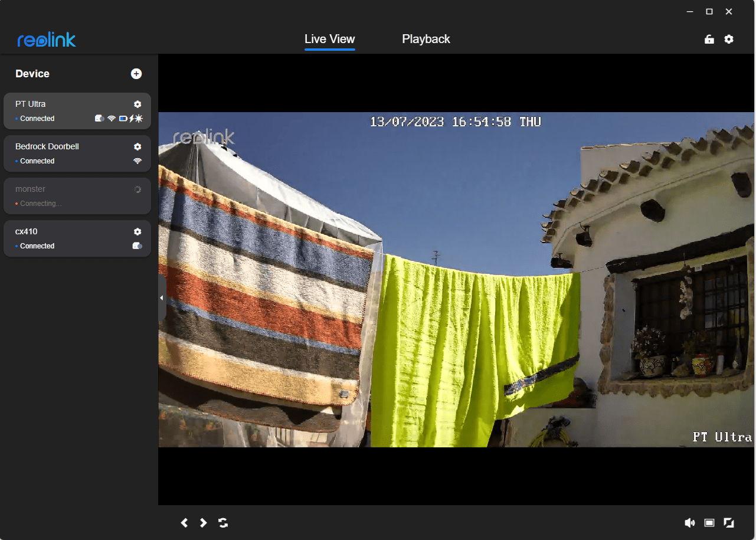This screenshot has width=756, height=540.
Task: Open application settings gear at top right
Action: 729,40
